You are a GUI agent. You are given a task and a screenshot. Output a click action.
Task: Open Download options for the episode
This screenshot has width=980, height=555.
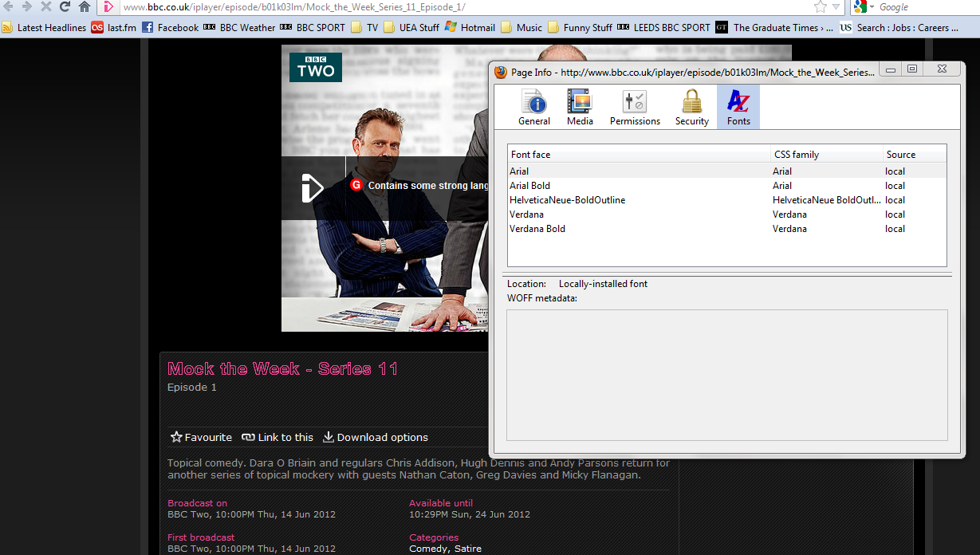coord(376,437)
